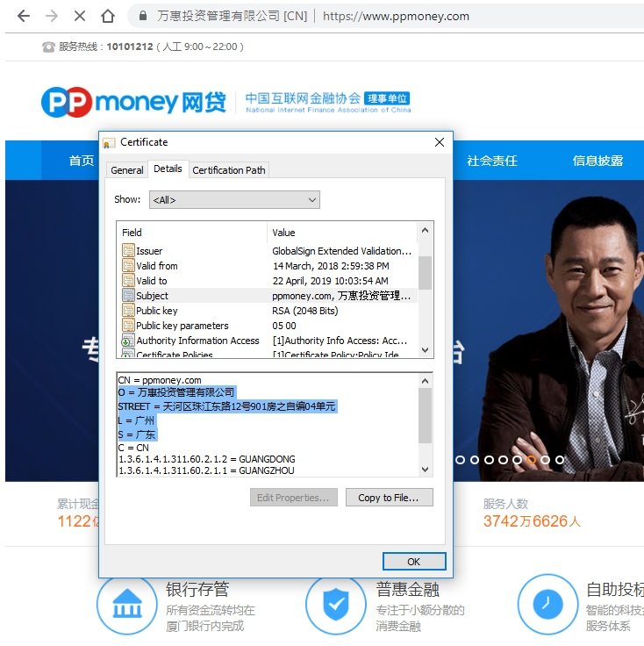
Task: Select the Valid from date value
Action: click(331, 266)
